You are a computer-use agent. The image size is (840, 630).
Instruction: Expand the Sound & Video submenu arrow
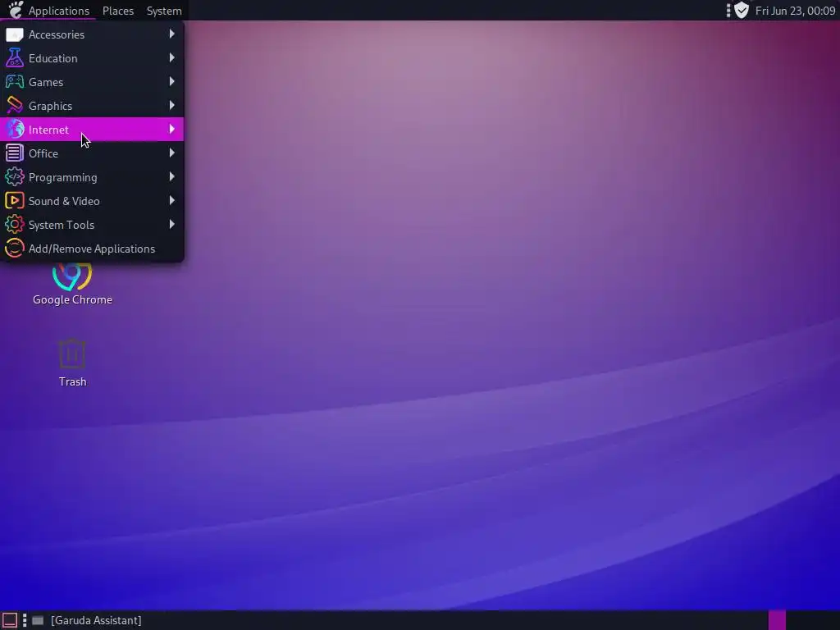[172, 200]
